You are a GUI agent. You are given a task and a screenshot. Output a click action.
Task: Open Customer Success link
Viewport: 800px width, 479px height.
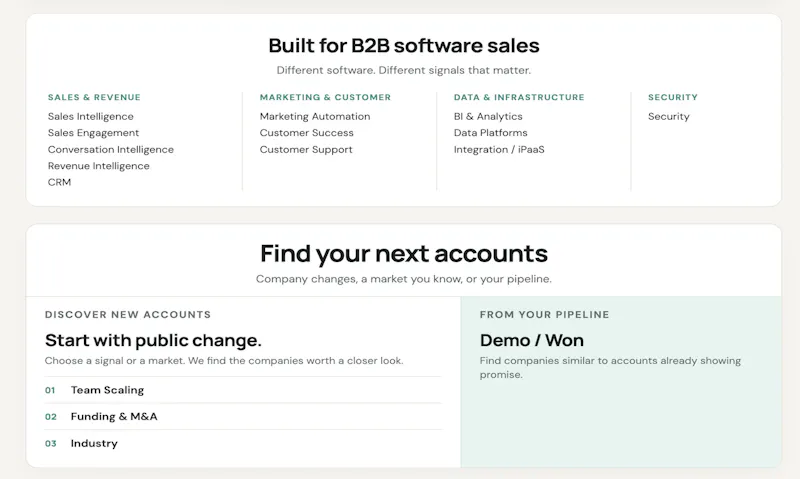tap(306, 133)
